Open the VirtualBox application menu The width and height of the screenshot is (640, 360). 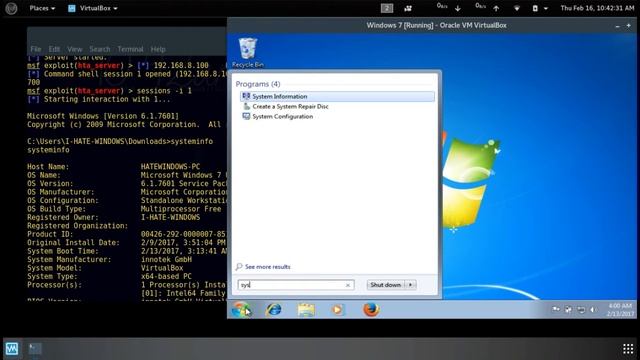coord(93,8)
